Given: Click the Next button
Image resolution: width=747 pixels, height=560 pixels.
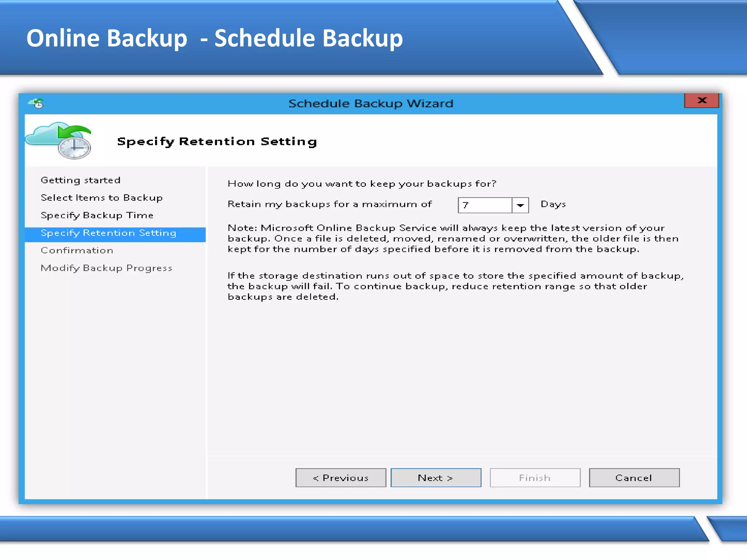Looking at the screenshot, I should [x=436, y=478].
